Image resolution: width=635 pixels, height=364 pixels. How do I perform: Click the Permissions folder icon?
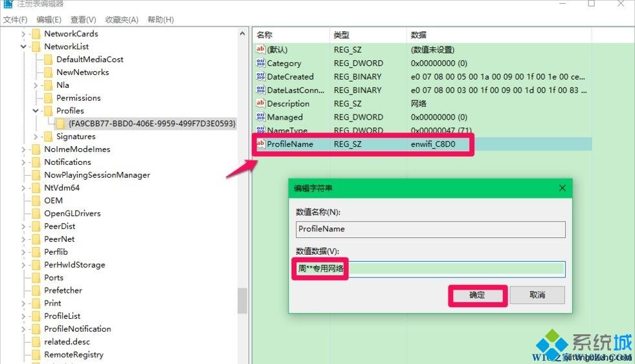(48, 98)
